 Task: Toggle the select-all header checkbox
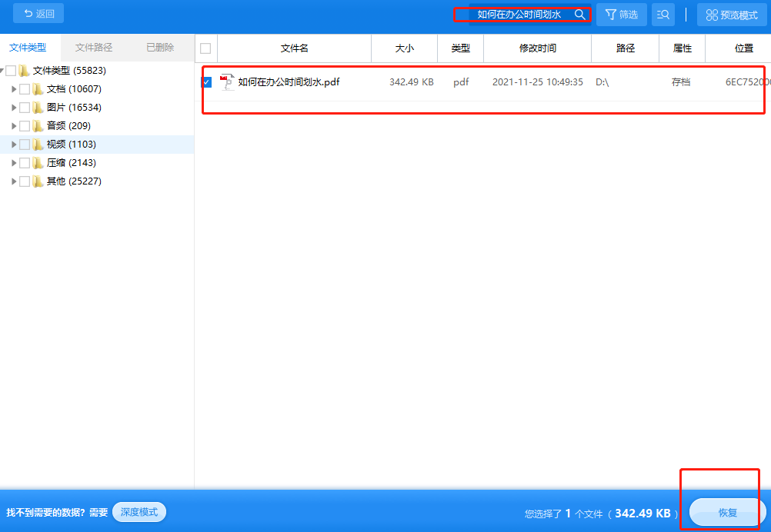click(205, 48)
